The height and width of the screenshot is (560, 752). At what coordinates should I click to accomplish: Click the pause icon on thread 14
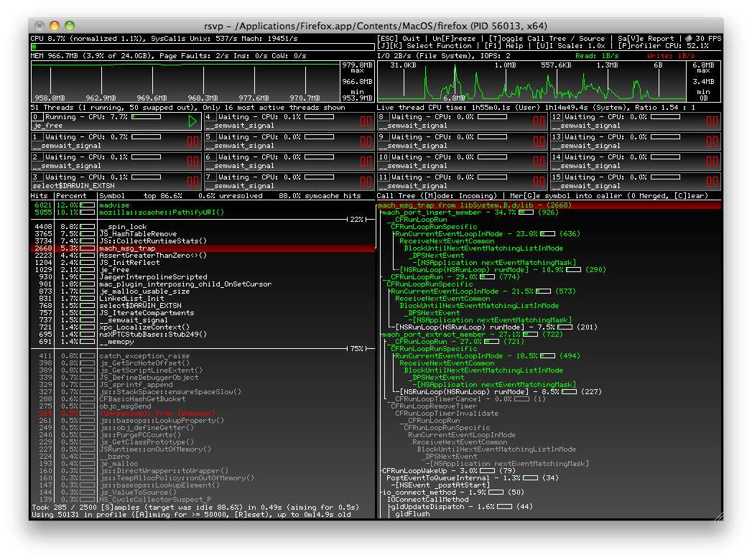pyautogui.click(x=712, y=162)
